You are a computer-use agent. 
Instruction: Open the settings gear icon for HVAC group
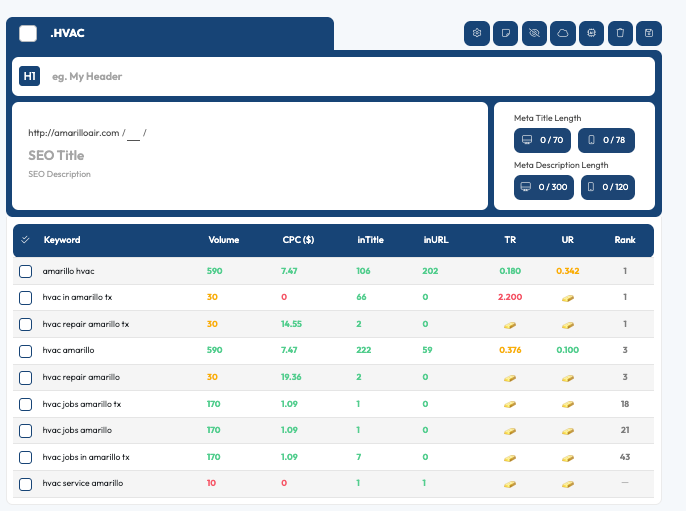coord(477,33)
